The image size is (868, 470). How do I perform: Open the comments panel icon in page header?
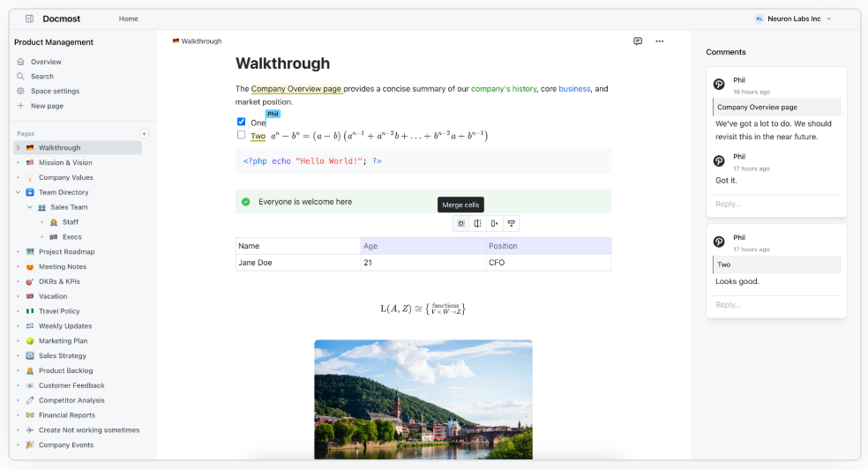point(638,41)
